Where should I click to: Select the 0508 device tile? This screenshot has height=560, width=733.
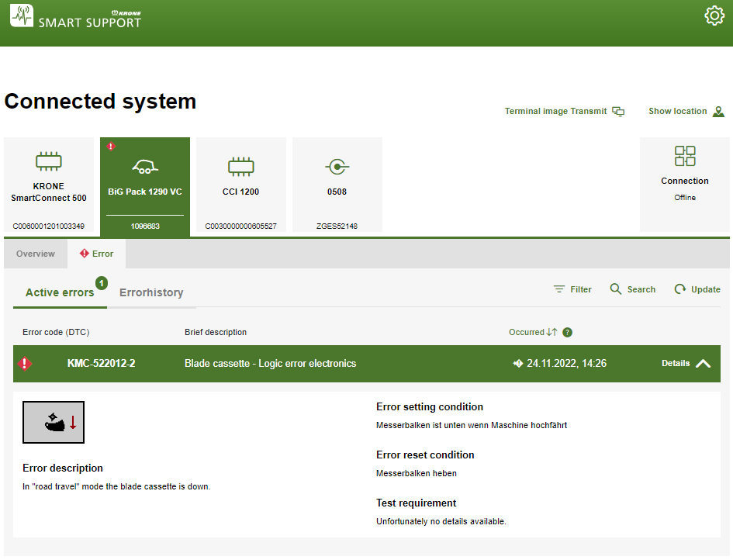coord(337,186)
